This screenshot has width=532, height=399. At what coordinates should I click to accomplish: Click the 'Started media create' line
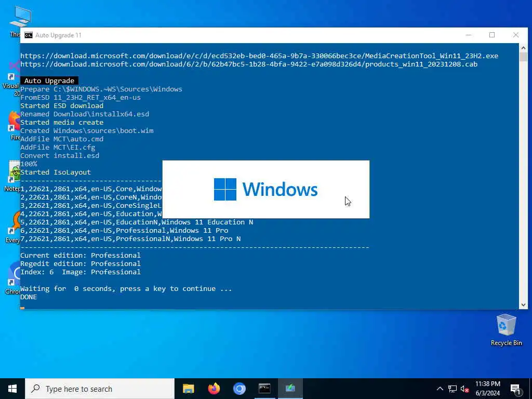62,122
